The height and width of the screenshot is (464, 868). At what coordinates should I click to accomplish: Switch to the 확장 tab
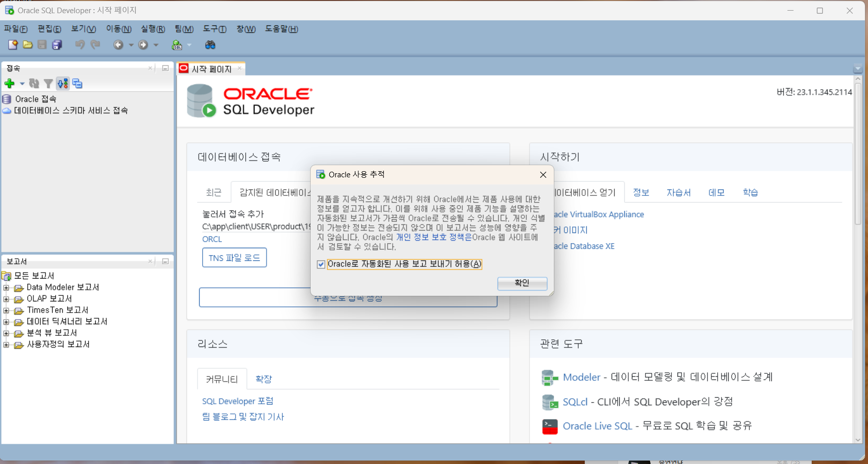263,379
